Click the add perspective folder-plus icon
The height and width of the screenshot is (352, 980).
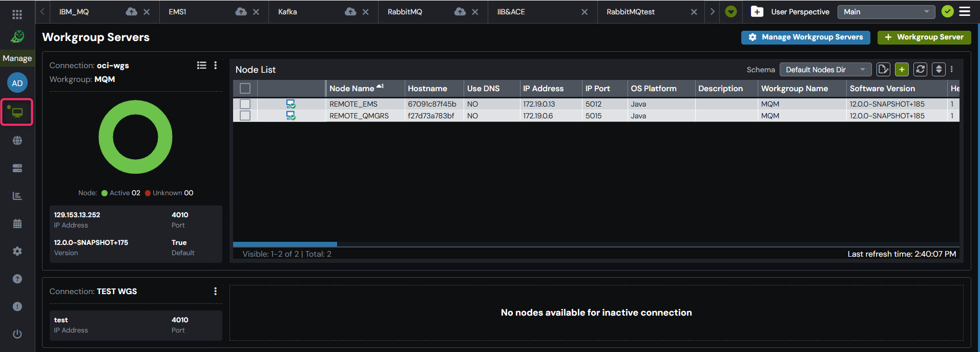(x=757, y=11)
